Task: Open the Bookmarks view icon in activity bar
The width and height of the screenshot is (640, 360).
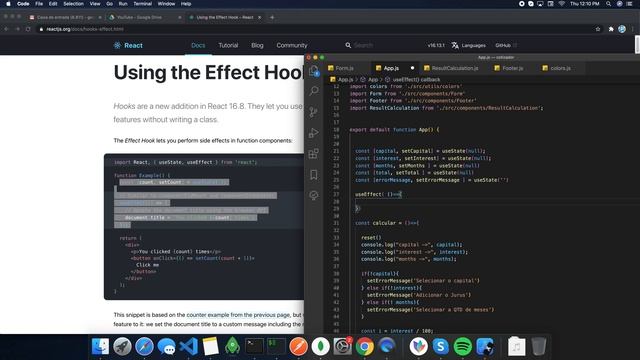Action: pos(313,175)
